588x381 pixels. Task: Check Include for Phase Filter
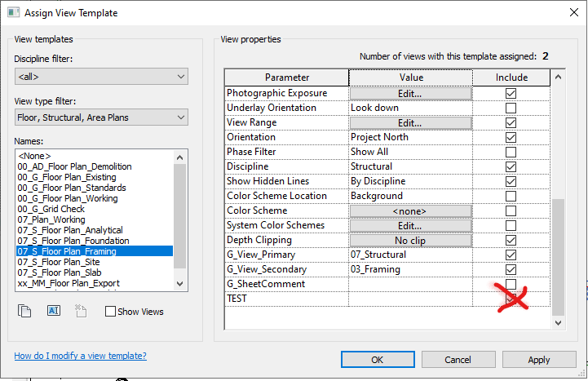point(511,152)
